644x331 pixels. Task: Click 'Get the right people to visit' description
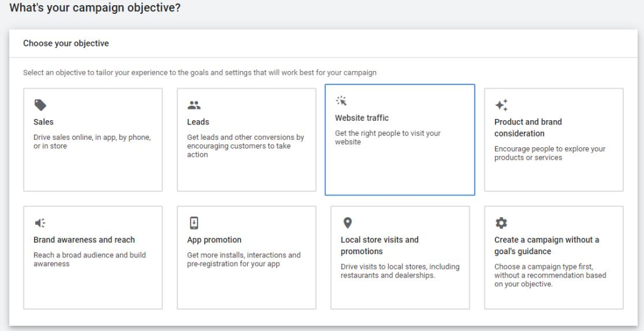[x=387, y=138]
